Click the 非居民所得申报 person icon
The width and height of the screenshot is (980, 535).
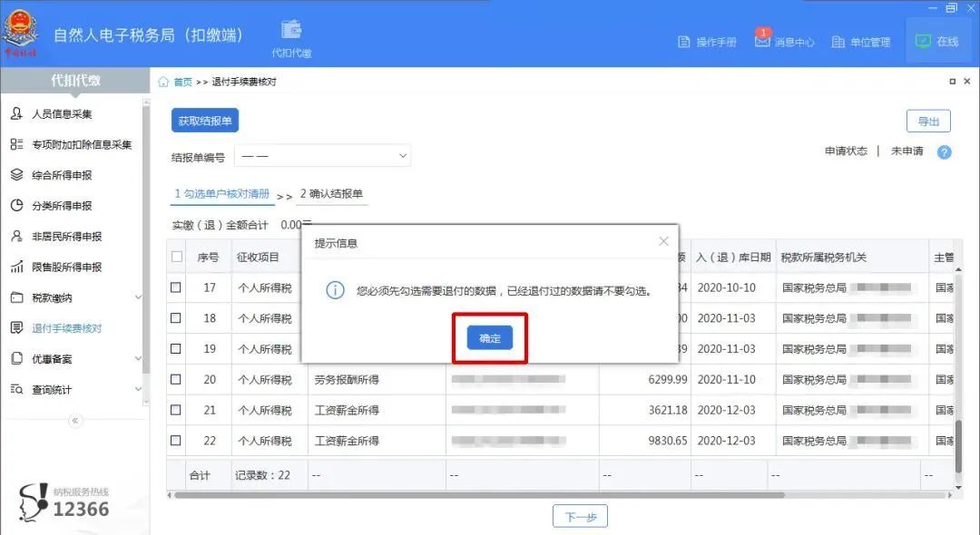tap(17, 236)
